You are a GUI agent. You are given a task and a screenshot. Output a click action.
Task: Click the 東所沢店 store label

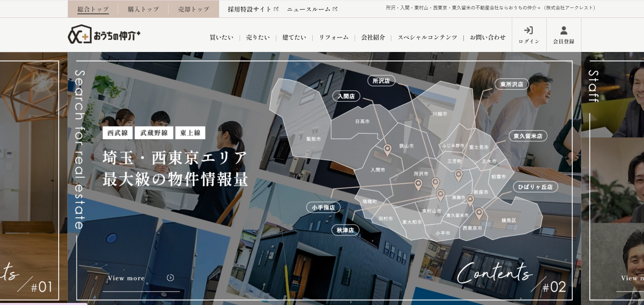512,84
